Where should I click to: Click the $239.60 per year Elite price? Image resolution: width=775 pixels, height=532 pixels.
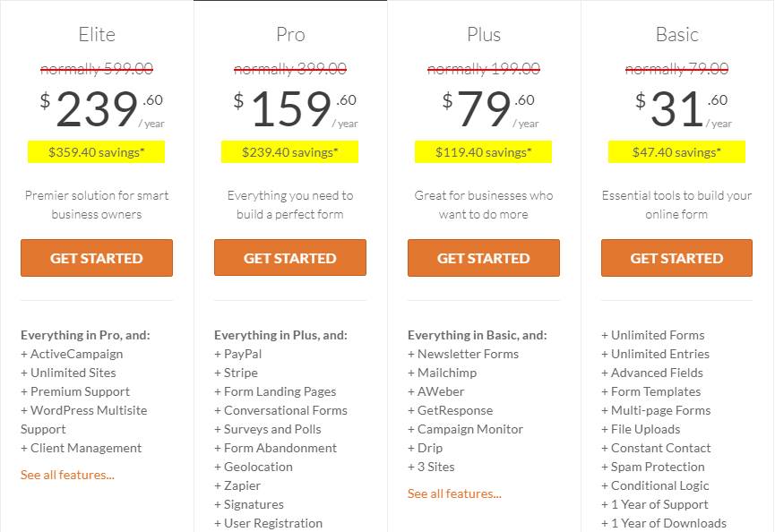102,109
